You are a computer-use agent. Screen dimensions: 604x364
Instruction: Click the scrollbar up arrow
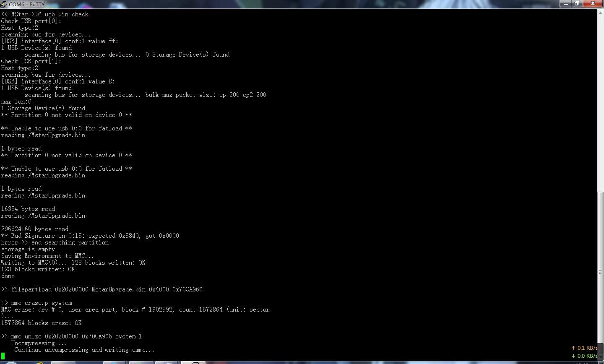[x=600, y=13]
